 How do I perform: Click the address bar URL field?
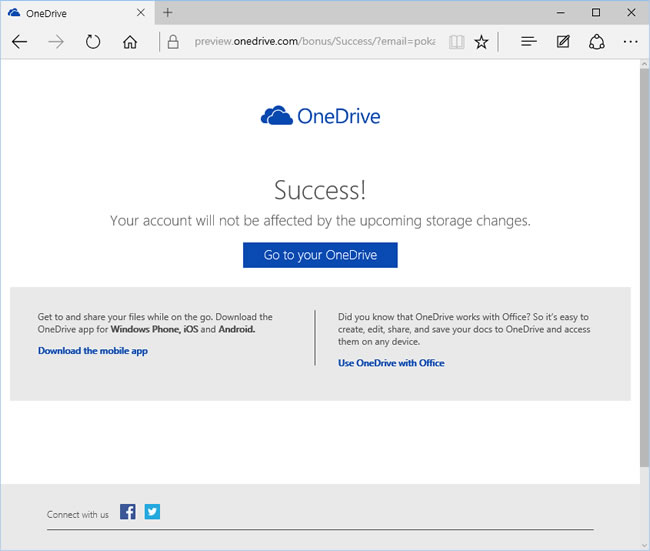[x=315, y=41]
